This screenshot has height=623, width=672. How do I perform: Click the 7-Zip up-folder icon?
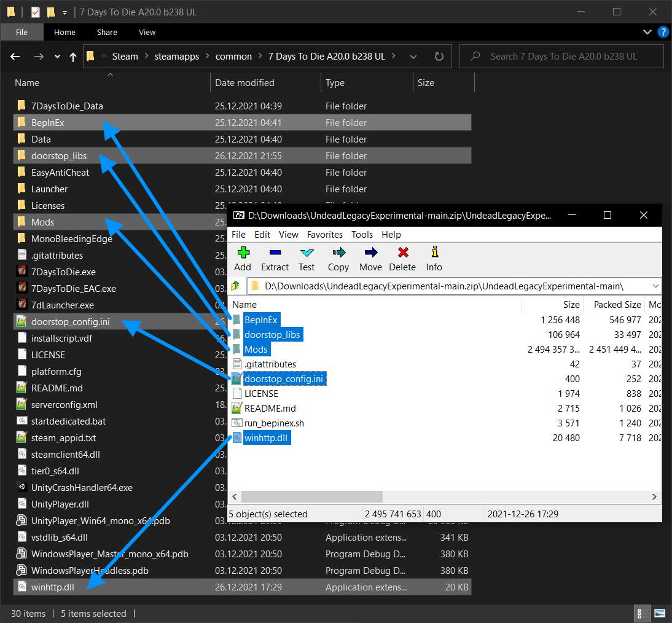coord(235,286)
